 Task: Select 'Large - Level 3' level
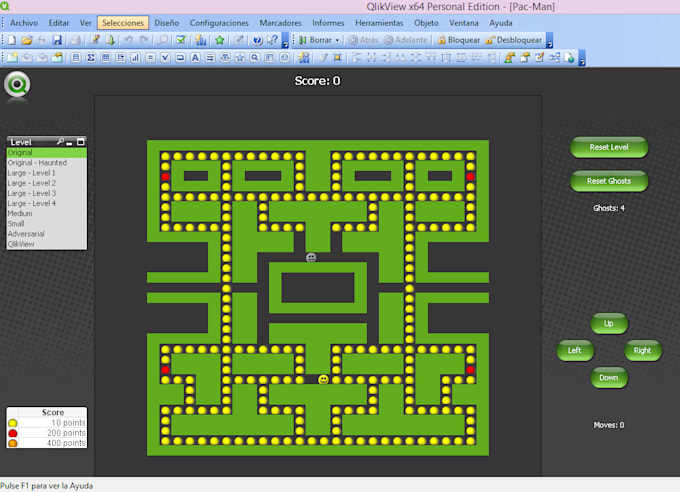pos(46,193)
